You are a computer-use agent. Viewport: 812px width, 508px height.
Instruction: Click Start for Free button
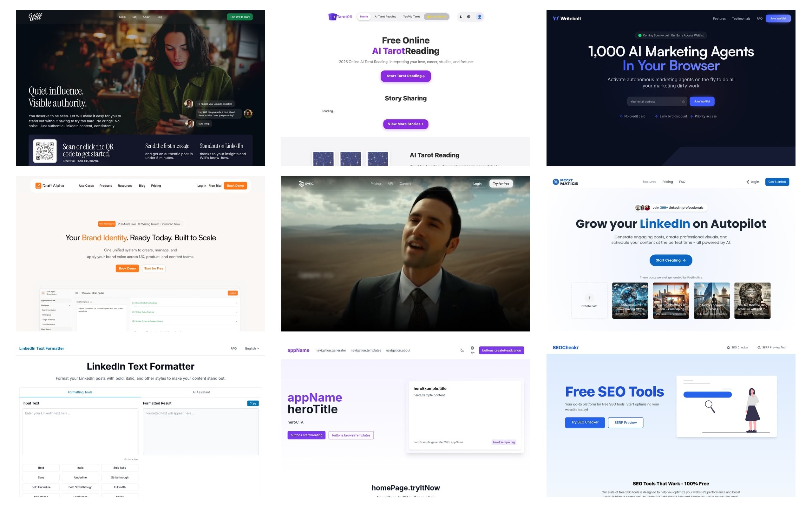154,269
